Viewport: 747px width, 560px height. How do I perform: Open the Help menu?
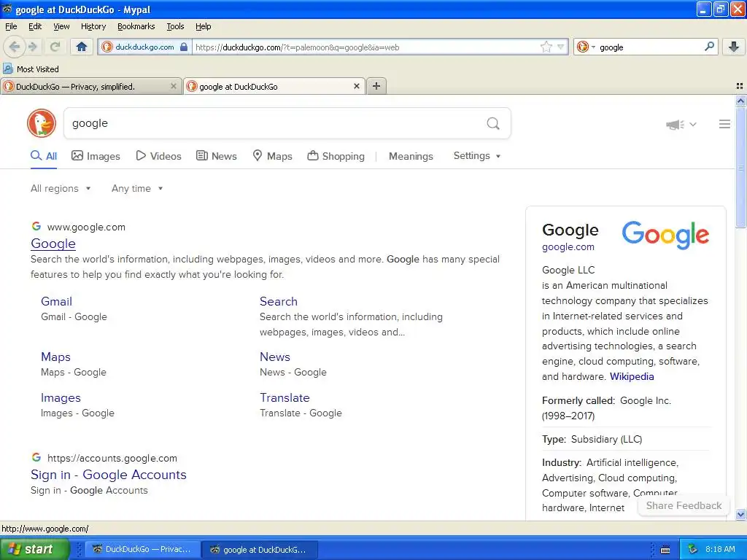(203, 26)
